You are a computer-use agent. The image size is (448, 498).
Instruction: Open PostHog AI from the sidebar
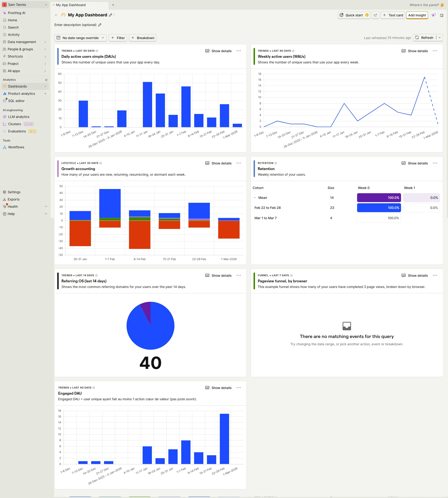(17, 13)
